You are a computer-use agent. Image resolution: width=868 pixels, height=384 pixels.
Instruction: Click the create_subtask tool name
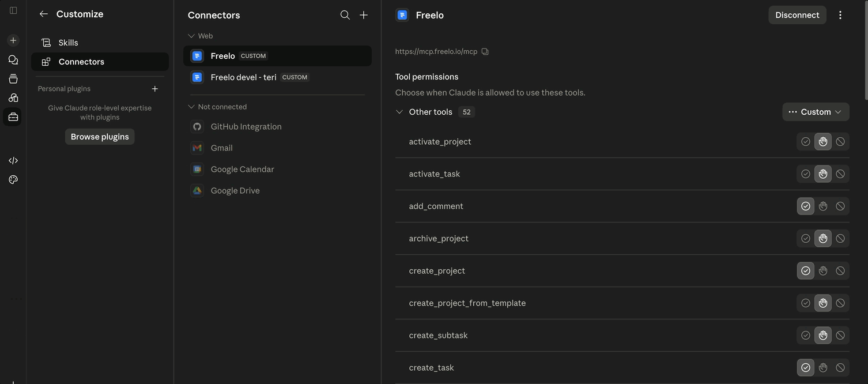coord(438,336)
